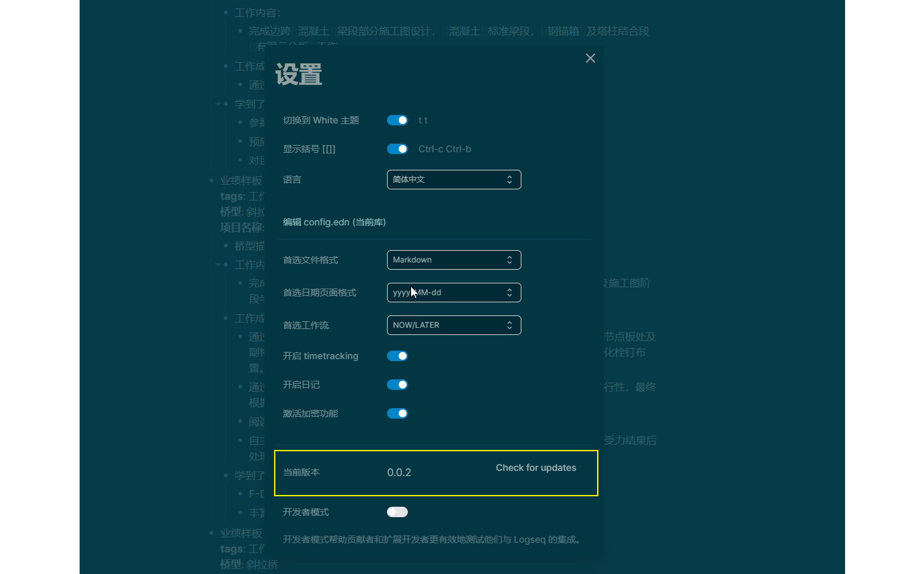Change the yyyy-MM-dd date format dropdown
This screenshot has height=574, width=924.
point(454,292)
